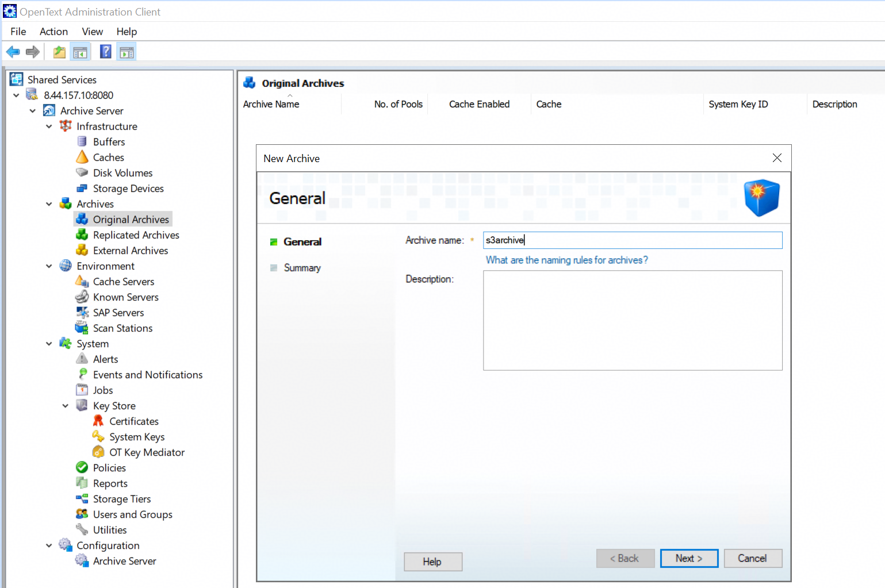
Task: Click the Cancel button in New Archive
Action: point(753,558)
